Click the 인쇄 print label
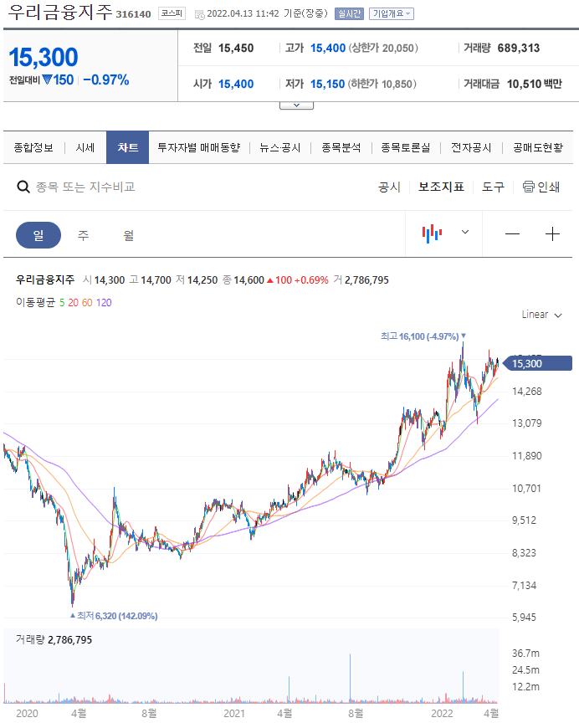Image resolution: width=579 pixels, height=728 pixels. [x=548, y=187]
